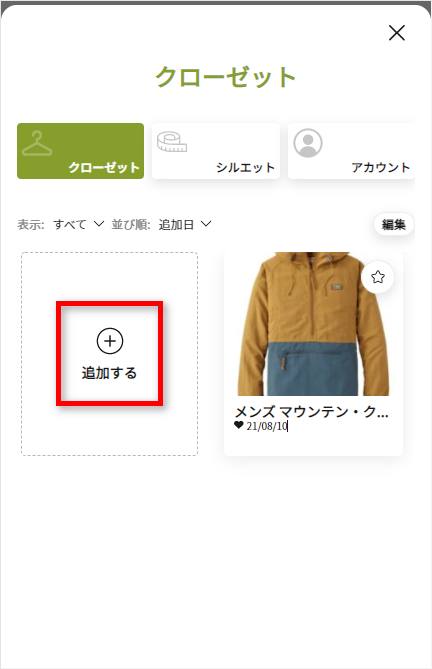Image resolution: width=432 pixels, height=669 pixels.
Task: Open the 並び順 追加日 sort dropdown
Action: click(185, 224)
